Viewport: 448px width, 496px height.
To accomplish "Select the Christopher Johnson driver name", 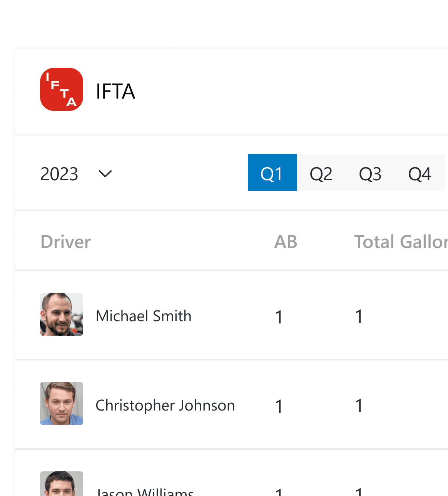I will (165, 406).
